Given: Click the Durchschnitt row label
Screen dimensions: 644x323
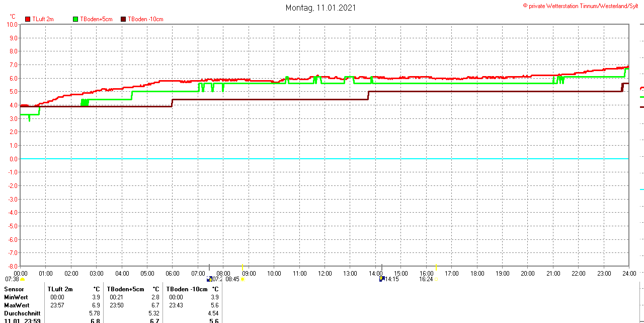Looking at the screenshot, I should [x=22, y=313].
